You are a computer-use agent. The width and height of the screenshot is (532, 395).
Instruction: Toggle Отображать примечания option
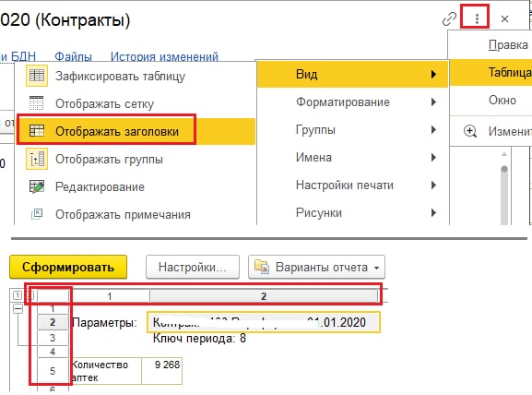pyautogui.click(x=136, y=214)
